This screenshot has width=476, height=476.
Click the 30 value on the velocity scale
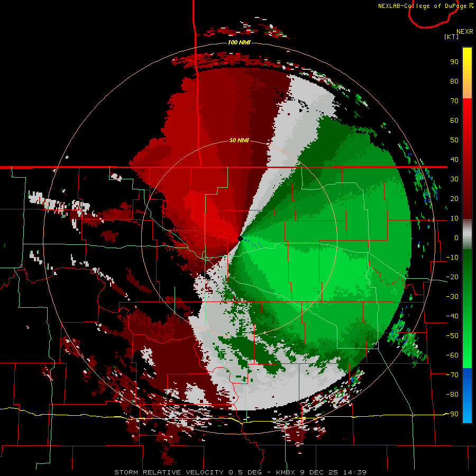coord(454,179)
